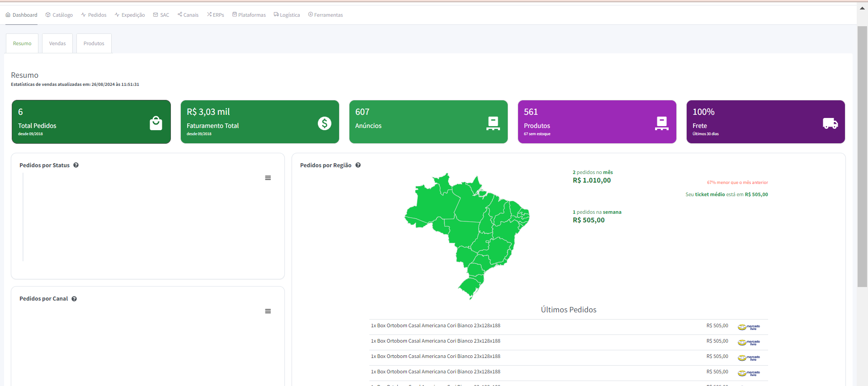Viewport: 868px width, 386px height.
Task: Select the Resumo tab
Action: point(22,43)
